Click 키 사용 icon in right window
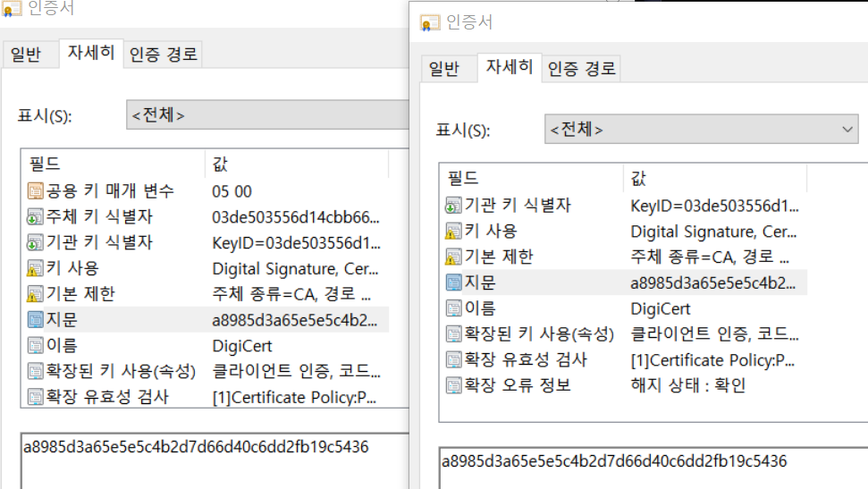 click(x=453, y=231)
